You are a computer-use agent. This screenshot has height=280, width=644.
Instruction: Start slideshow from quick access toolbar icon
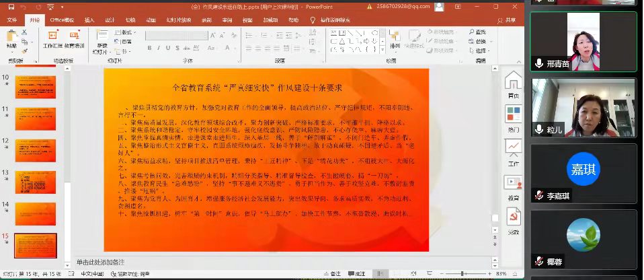click(x=50, y=7)
